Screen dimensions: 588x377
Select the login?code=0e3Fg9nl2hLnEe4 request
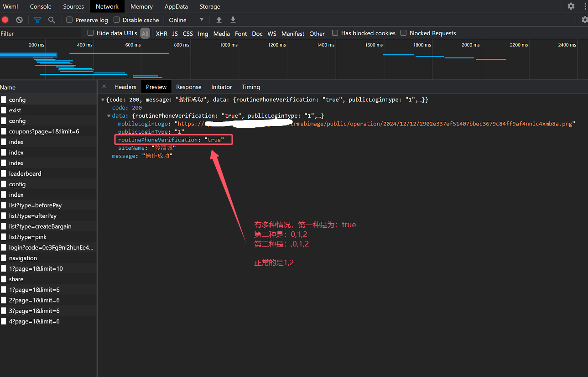tap(48, 247)
